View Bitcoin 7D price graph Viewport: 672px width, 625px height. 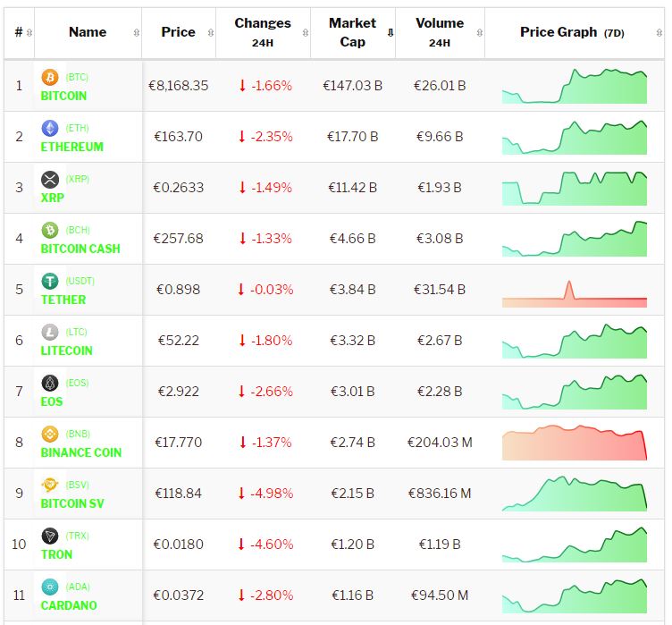(x=574, y=86)
